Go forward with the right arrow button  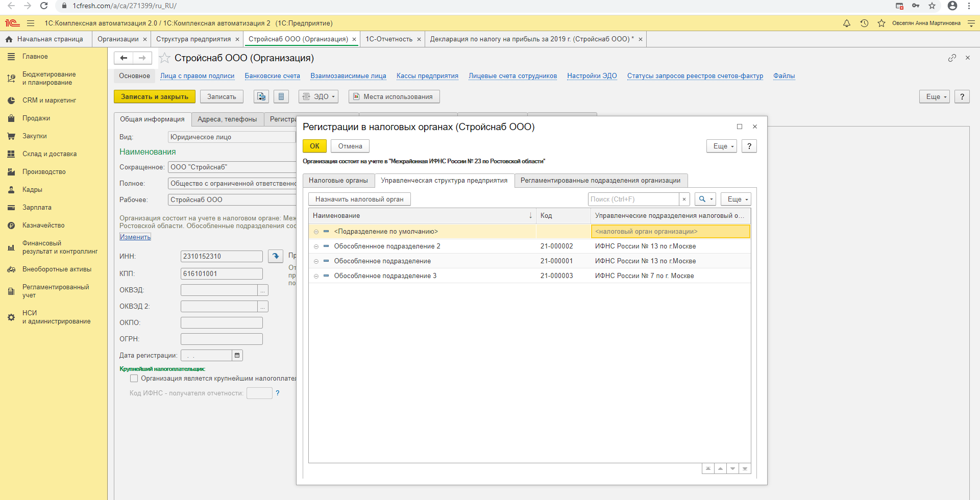[142, 58]
